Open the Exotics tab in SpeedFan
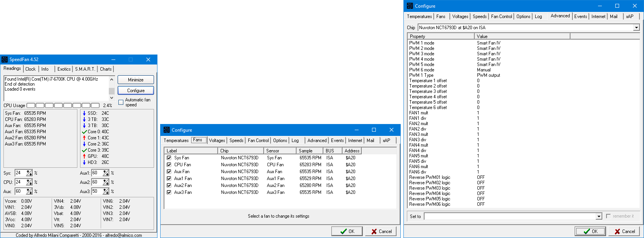The width and height of the screenshot is (644, 238). [x=64, y=69]
